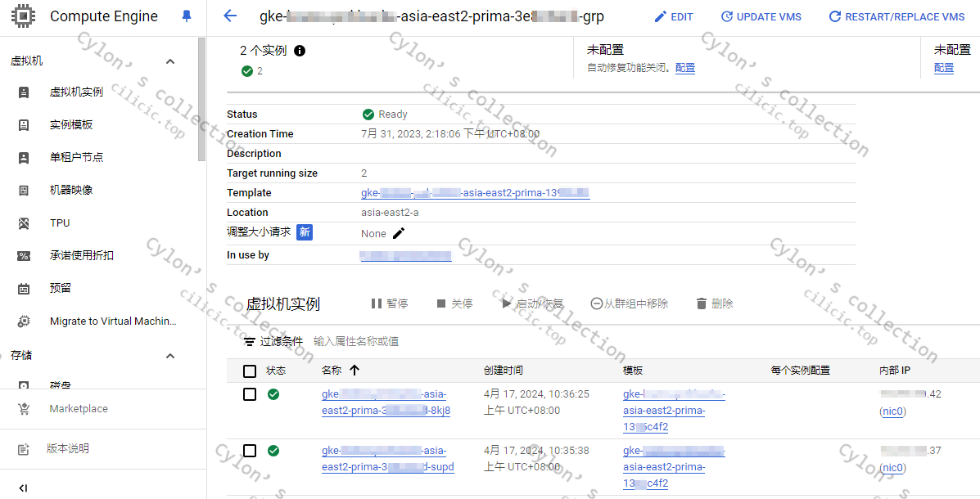980x499 pixels.
Task: Click the 暂停 pause button
Action: pyautogui.click(x=390, y=303)
